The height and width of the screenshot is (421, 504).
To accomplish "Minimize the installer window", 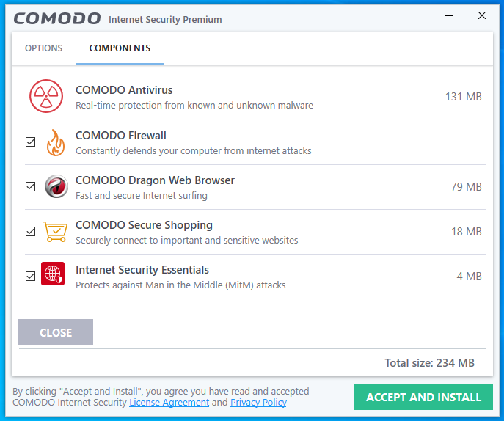I will (449, 16).
